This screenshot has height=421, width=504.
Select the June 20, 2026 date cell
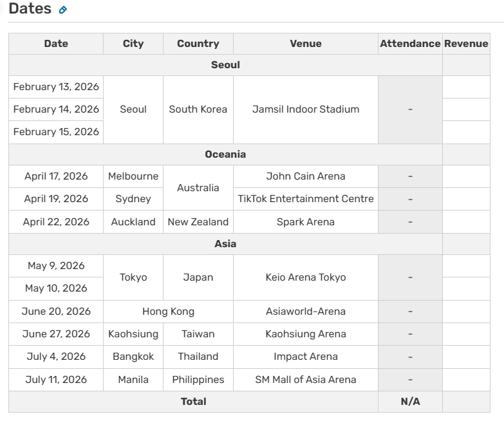pyautogui.click(x=56, y=312)
